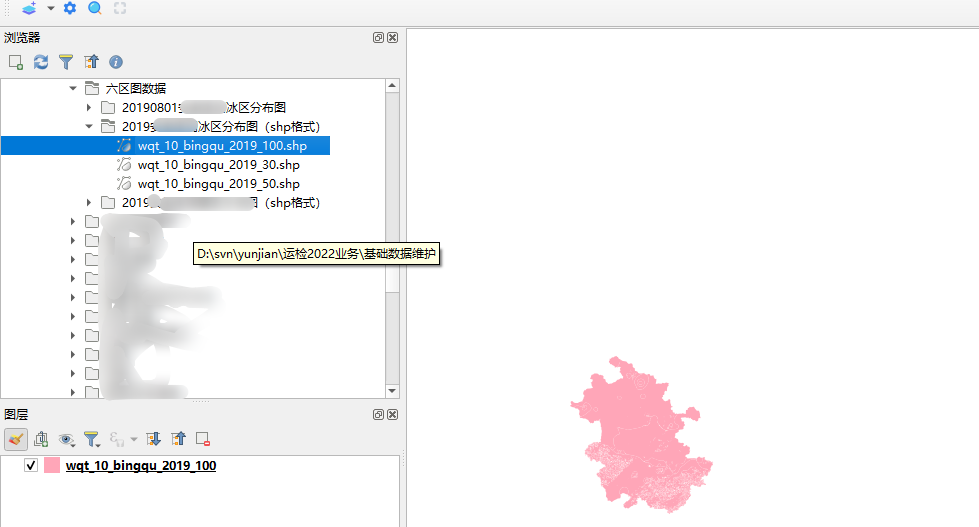The height and width of the screenshot is (527, 979).
Task: Click the blue gear settings icon
Action: 70,8
